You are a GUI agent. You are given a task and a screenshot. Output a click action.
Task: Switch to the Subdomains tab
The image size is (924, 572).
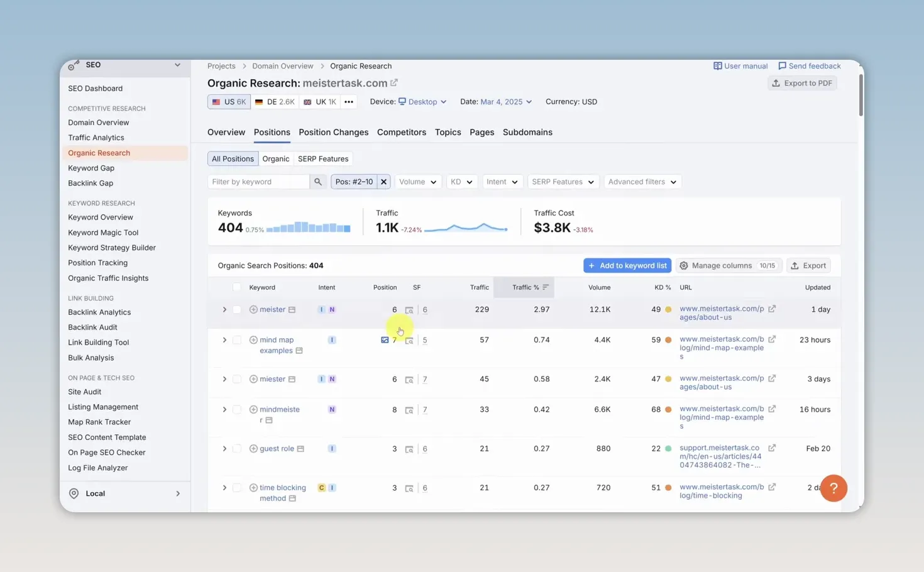click(527, 132)
